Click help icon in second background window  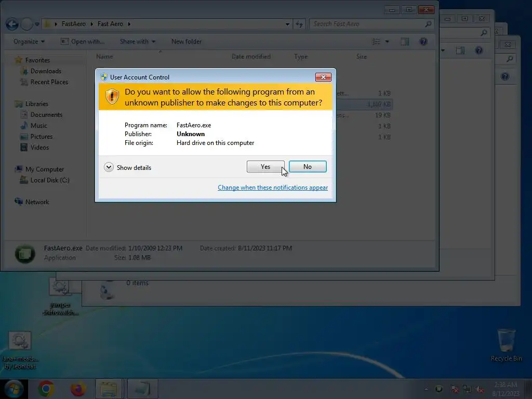pos(478,50)
